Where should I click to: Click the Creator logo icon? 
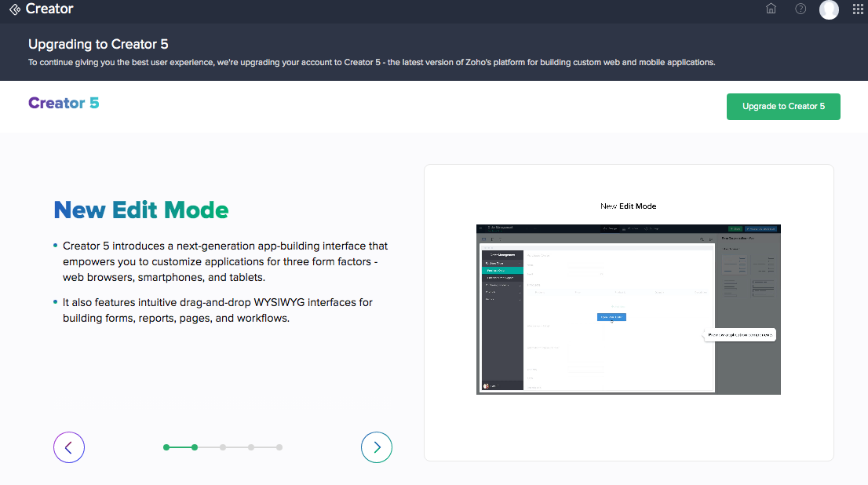click(x=15, y=9)
